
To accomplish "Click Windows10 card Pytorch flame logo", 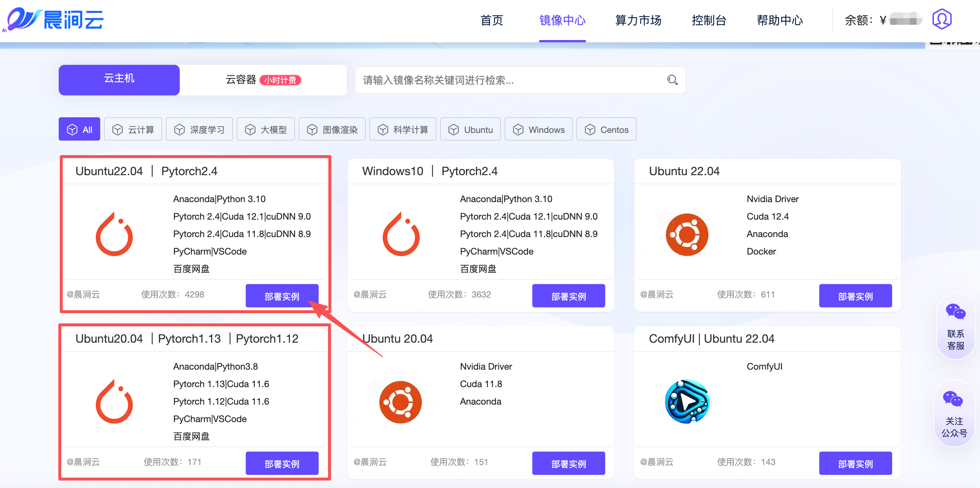I will tap(401, 234).
